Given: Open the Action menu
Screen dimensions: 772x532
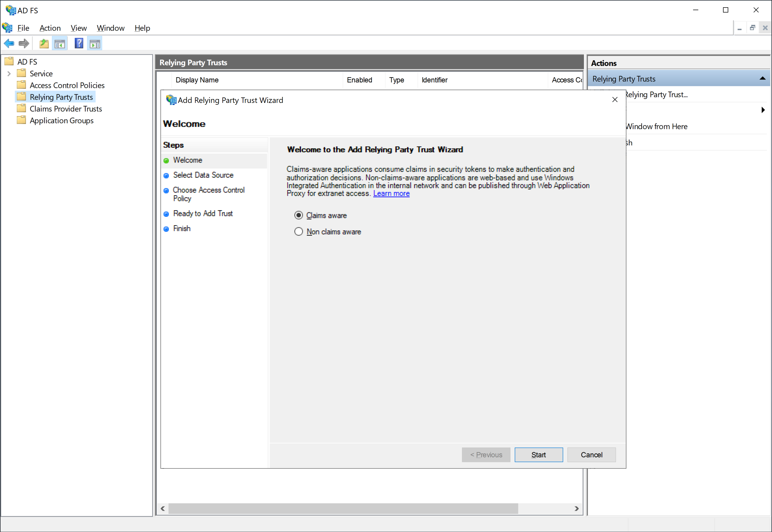Looking at the screenshot, I should (50, 28).
